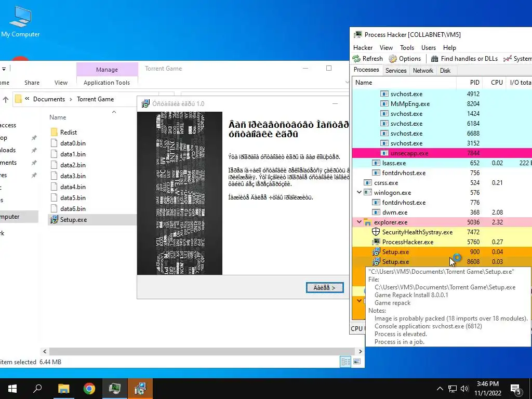The image size is (532, 399).
Task: Click the data0.bin file icon
Action: 54,143
